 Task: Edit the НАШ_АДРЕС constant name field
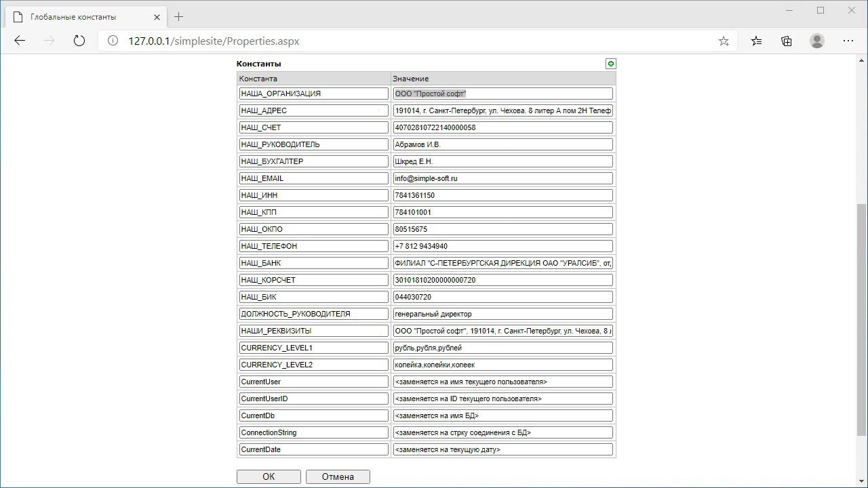tap(313, 110)
